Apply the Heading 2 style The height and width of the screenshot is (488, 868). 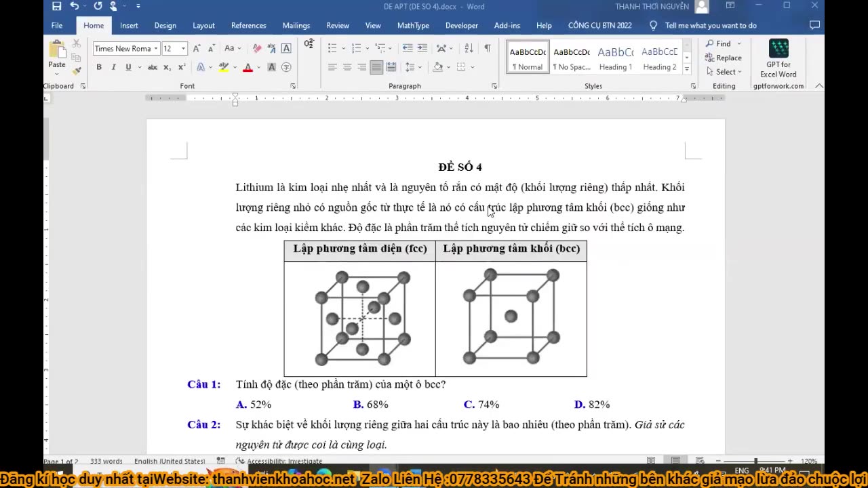click(660, 58)
